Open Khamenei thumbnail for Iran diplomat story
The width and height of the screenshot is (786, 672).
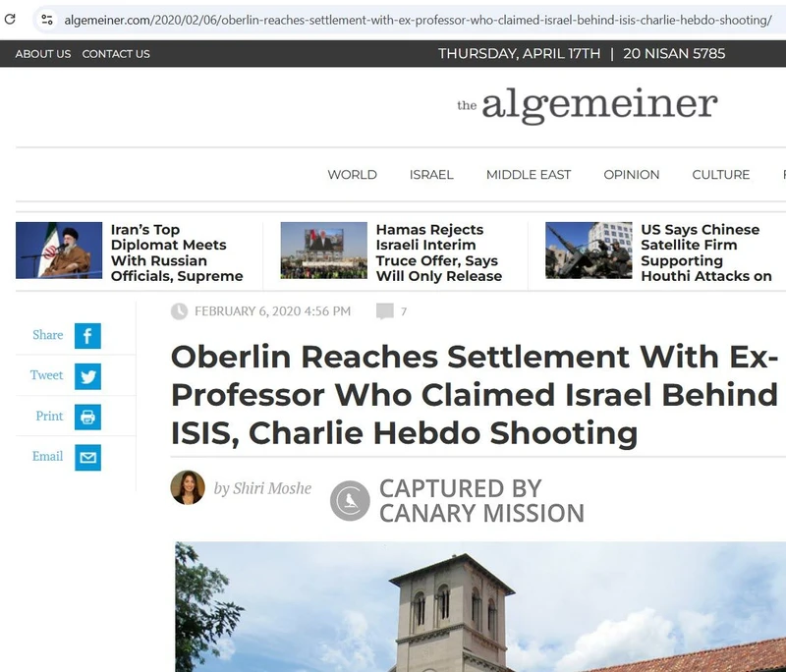coord(59,251)
